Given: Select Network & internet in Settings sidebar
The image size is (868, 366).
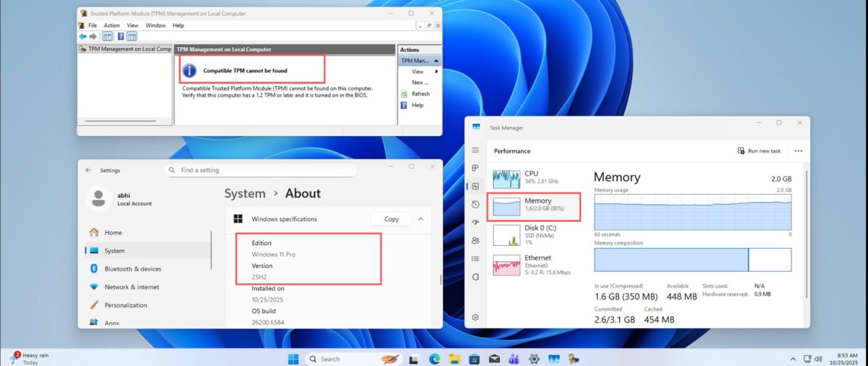Looking at the screenshot, I should coord(148,287).
